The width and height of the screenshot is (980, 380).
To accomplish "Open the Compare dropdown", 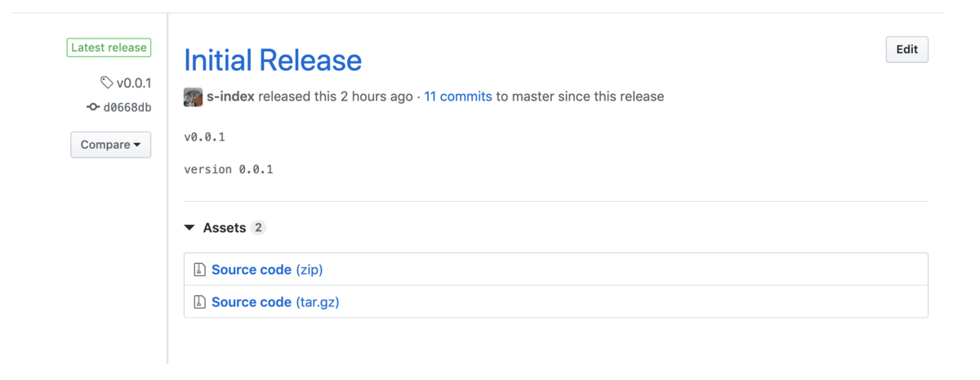I will click(110, 145).
